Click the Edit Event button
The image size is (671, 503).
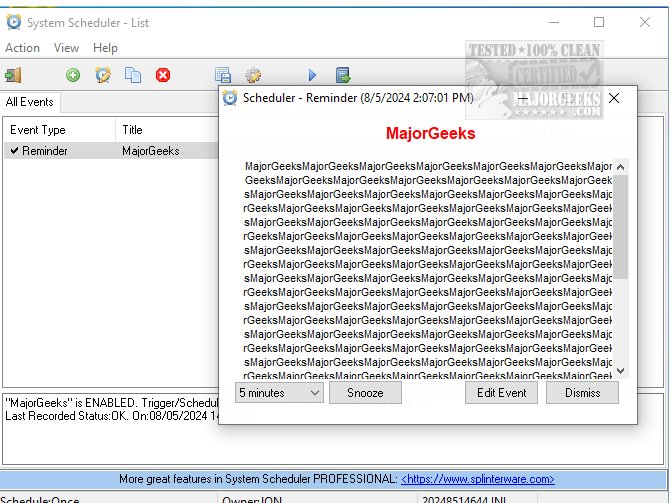click(502, 393)
